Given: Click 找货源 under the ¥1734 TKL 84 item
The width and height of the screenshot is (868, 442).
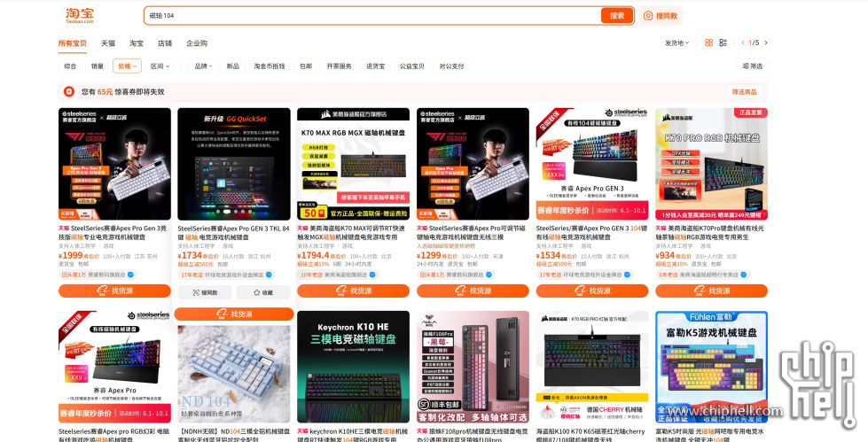Looking at the screenshot, I should 233,314.
